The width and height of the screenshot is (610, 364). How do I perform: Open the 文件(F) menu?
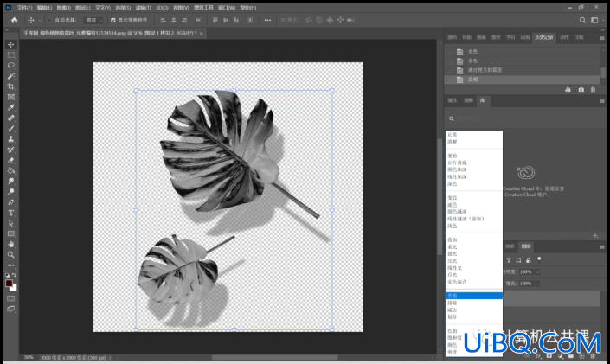tap(24, 8)
